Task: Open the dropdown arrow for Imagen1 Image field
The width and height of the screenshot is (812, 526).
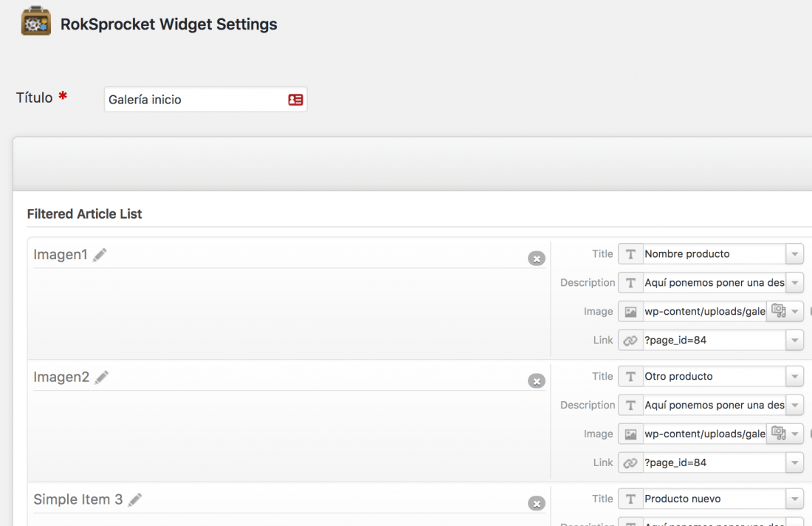Action: (795, 312)
